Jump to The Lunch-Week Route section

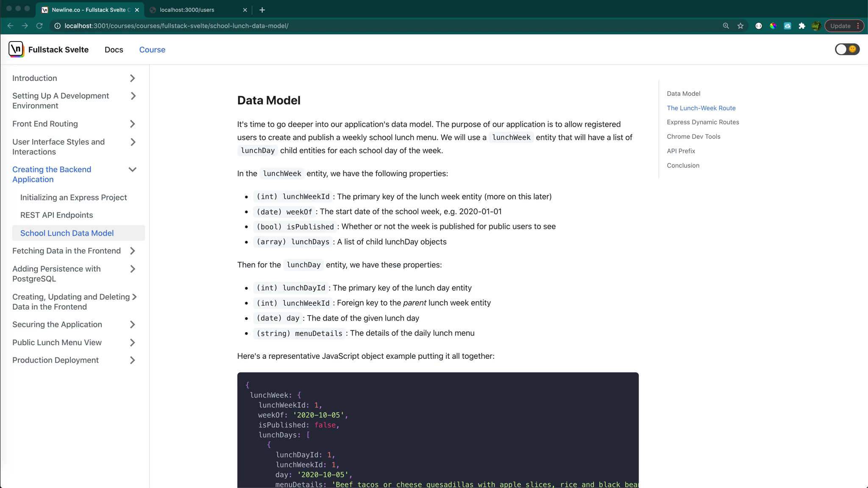tap(701, 108)
